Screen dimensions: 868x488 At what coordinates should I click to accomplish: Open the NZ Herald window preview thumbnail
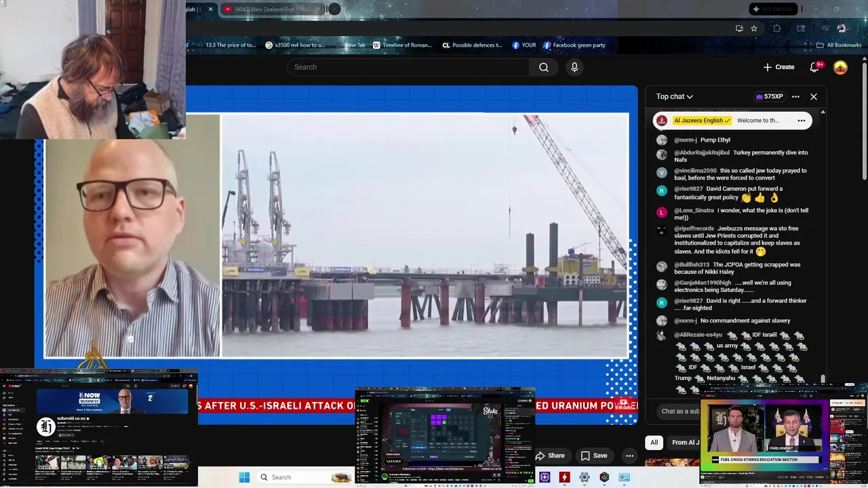click(99, 428)
